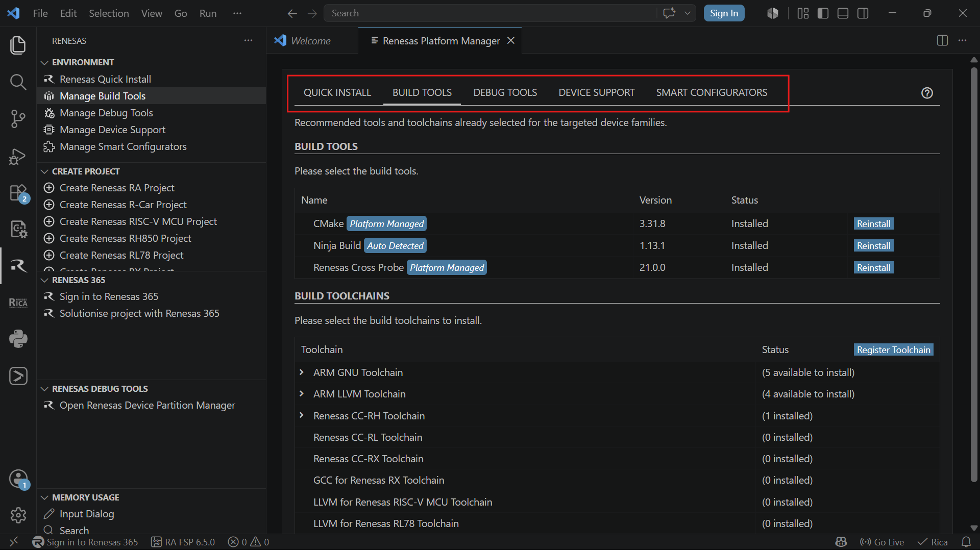Open the Welcome editor tab
Image resolution: width=980 pixels, height=551 pixels.
click(311, 40)
